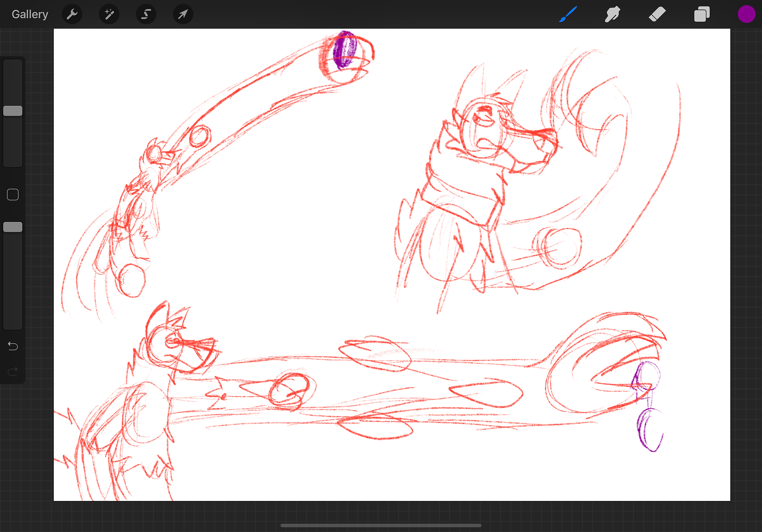Click the brush opacity slider handle
Image resolution: width=762 pixels, height=532 pixels.
coord(13,227)
